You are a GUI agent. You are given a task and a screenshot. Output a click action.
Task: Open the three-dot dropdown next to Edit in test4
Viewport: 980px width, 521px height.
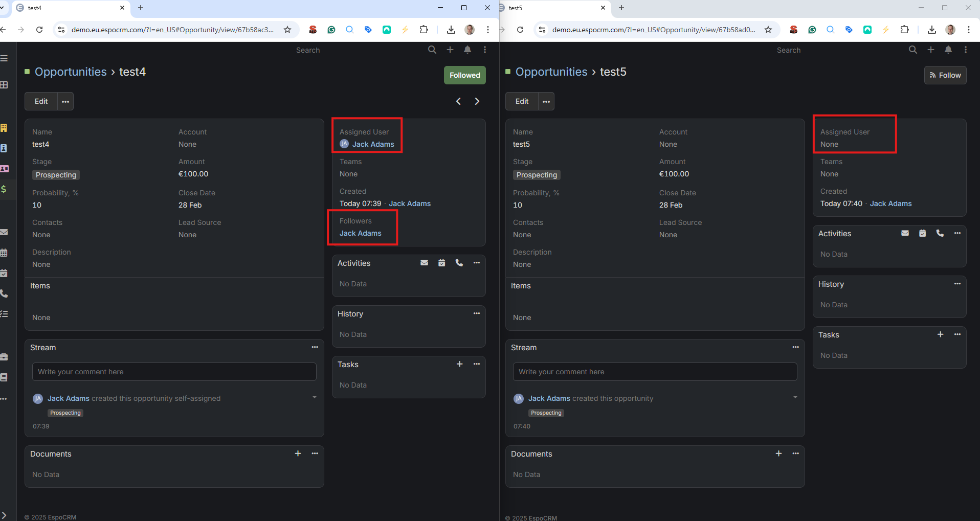(65, 101)
